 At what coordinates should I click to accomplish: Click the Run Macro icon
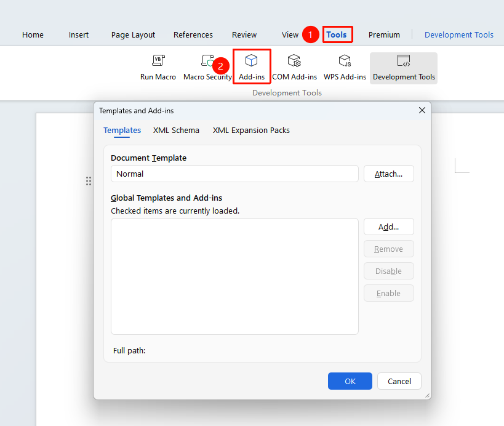[158, 60]
